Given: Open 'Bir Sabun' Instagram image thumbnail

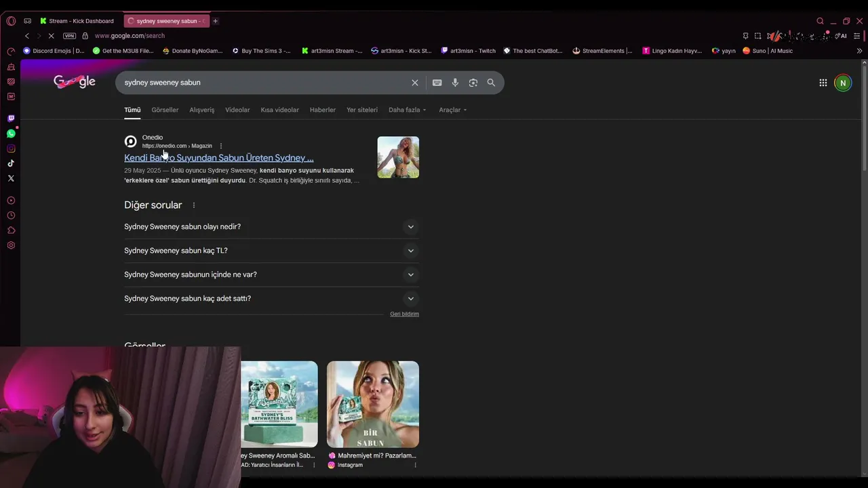Looking at the screenshot, I should tap(373, 404).
